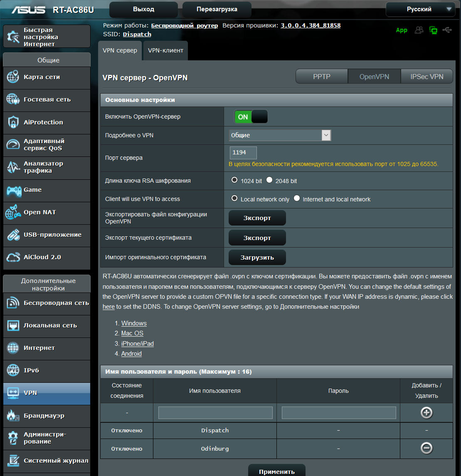The image size is (461, 476).
Task: Click the App link in header
Action: click(402, 30)
